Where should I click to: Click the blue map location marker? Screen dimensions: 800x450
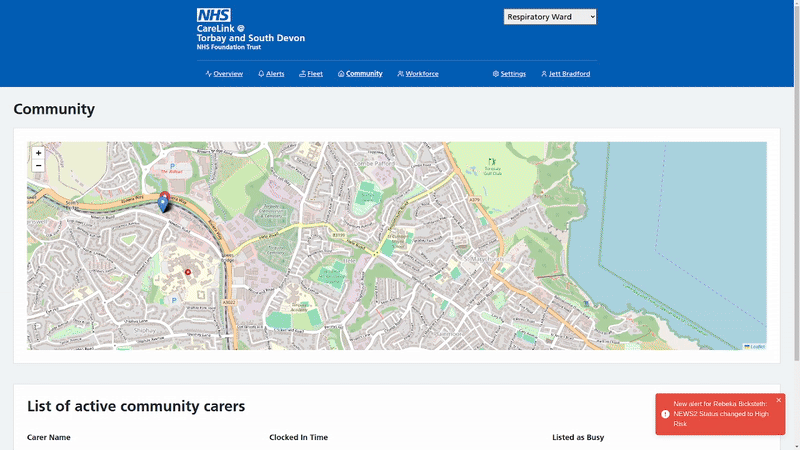[164, 204]
